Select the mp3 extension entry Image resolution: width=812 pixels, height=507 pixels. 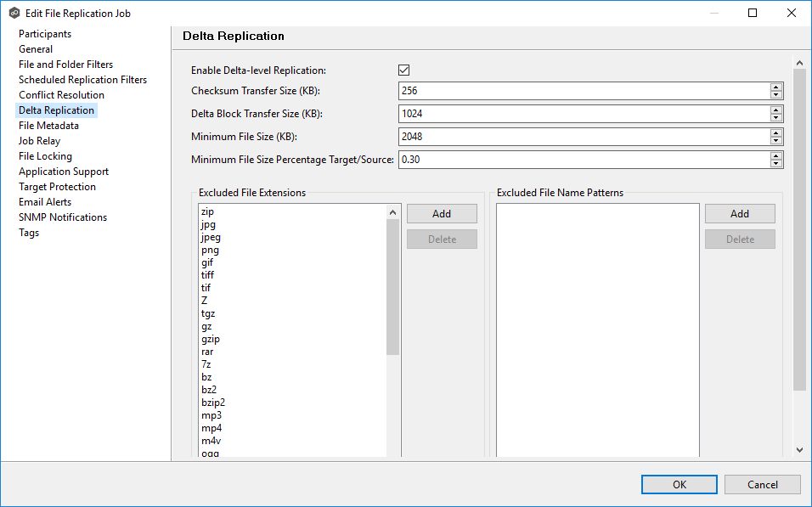[x=211, y=415]
